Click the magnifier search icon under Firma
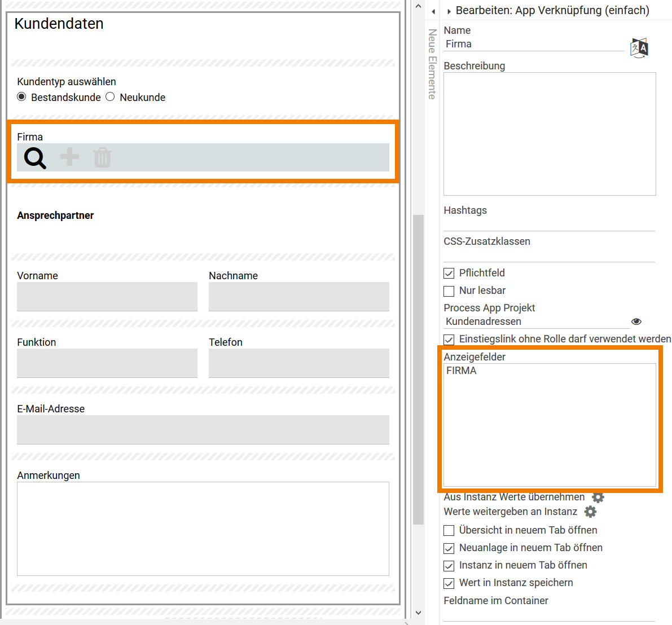The width and height of the screenshot is (672, 625). (x=35, y=158)
